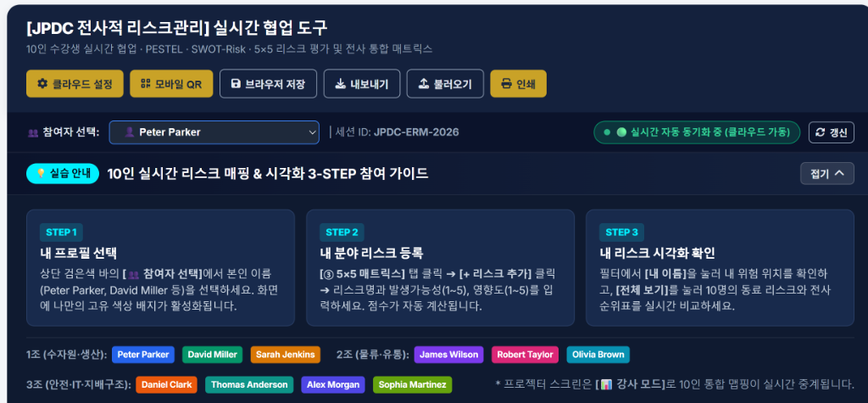Click the STEP 2 label
The image size is (868, 403).
(342, 232)
